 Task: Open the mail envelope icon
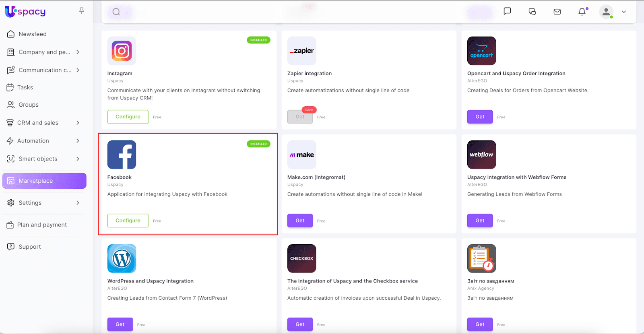pos(557,12)
